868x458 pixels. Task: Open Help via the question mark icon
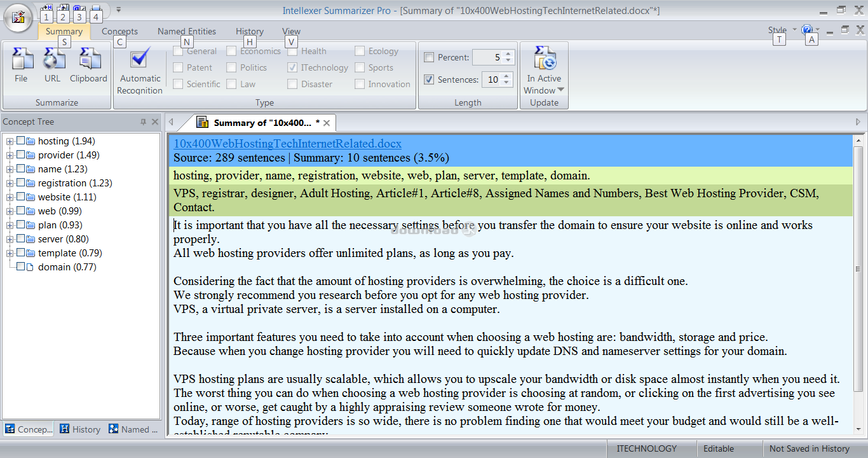[807, 29]
